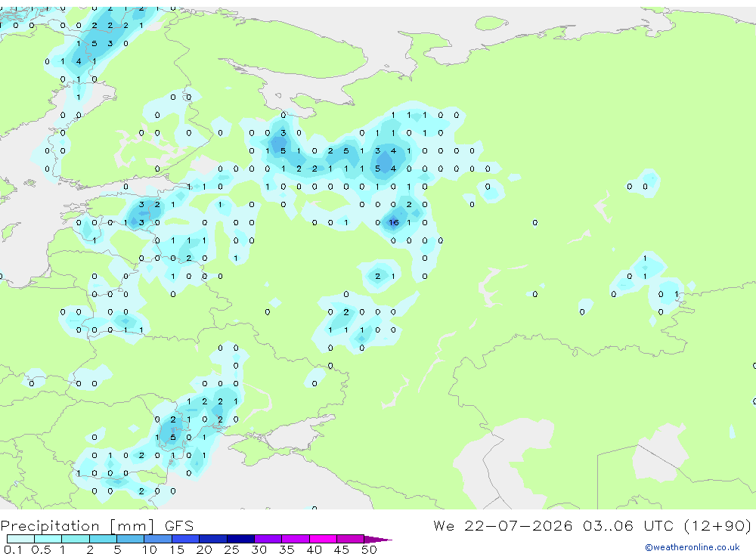Click the 'We 22-07-2026' date text
This screenshot has height=554, width=756.
click(x=503, y=525)
